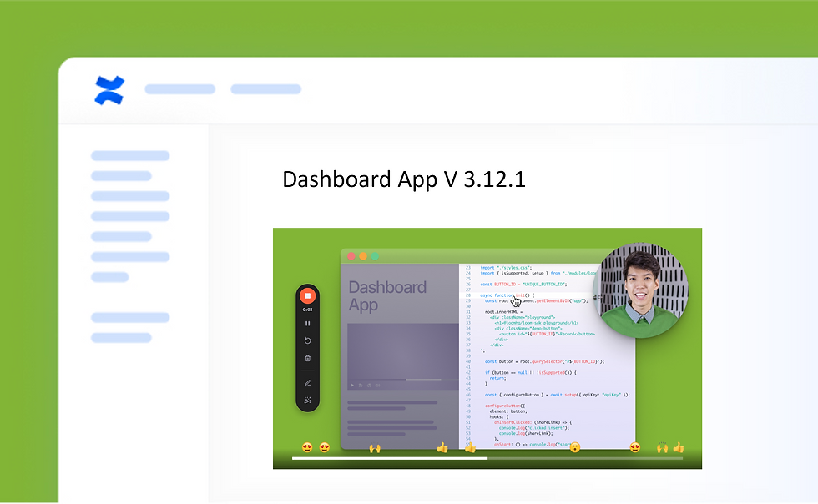818x504 pixels.
Task: Click the volume icon in Dashboard App preview
Action: [377, 385]
